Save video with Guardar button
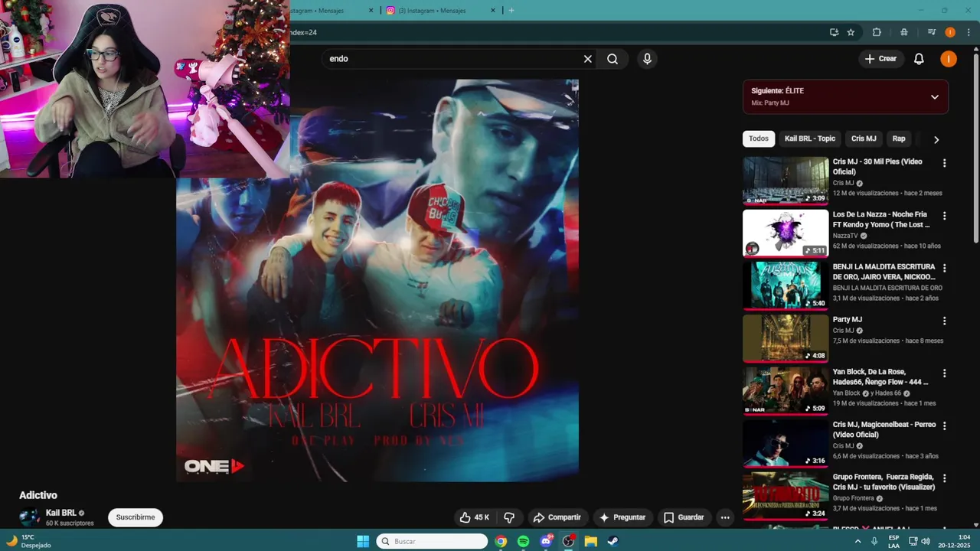980x551 pixels. point(684,517)
